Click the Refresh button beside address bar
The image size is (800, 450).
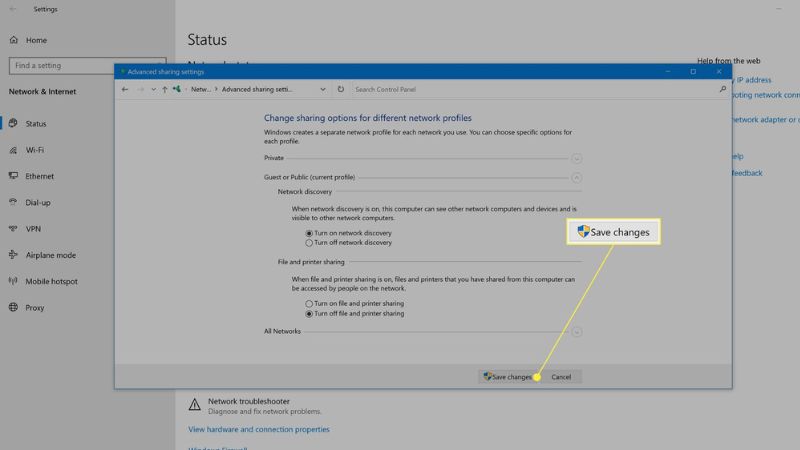point(341,89)
